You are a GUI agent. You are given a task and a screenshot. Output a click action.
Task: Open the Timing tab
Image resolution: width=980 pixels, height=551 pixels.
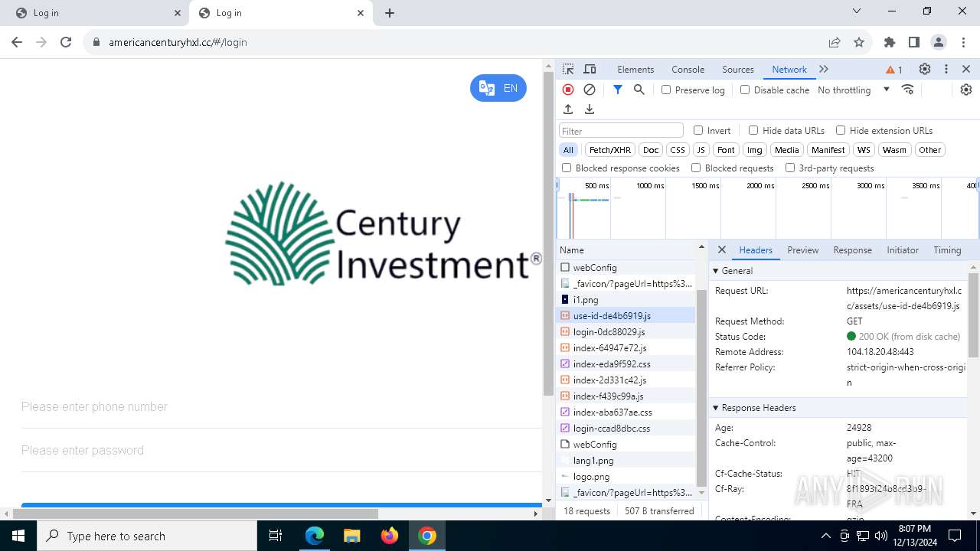(x=947, y=249)
